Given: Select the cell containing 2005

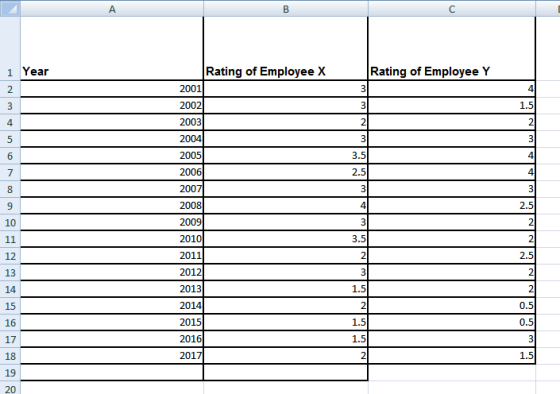Looking at the screenshot, I should tap(112, 155).
